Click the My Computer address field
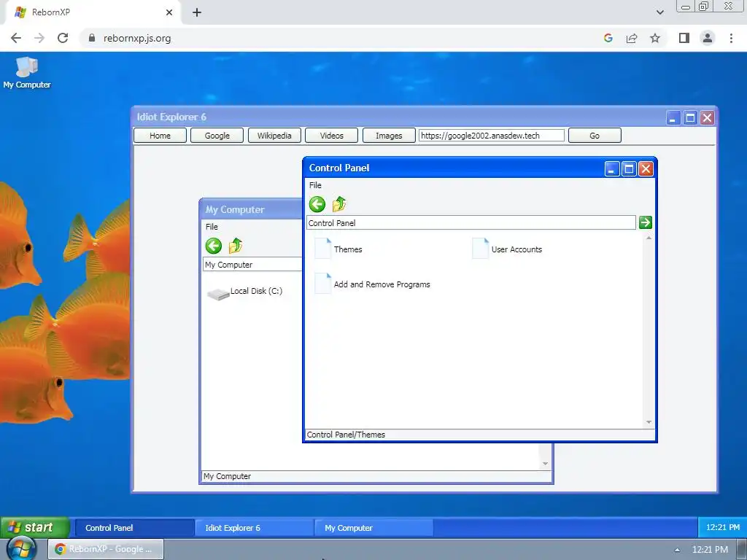The width and height of the screenshot is (747, 560). (x=252, y=265)
